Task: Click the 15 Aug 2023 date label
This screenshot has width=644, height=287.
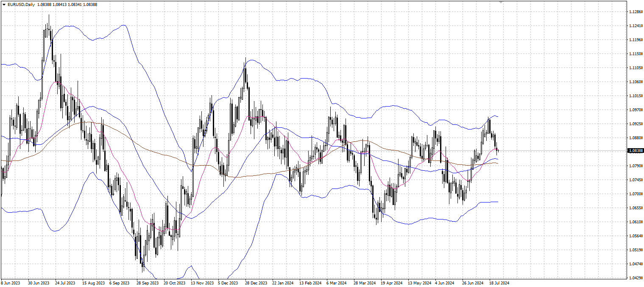Action: [x=93, y=283]
